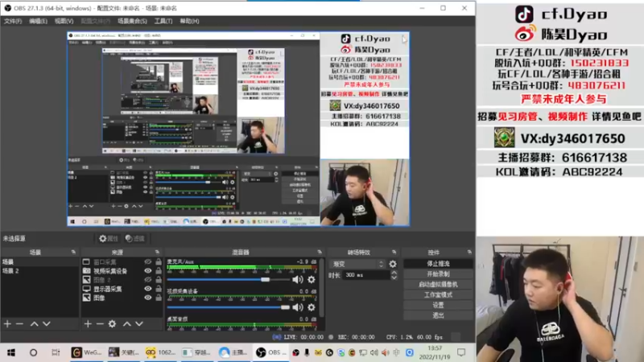Click the 窗口采集 source type icon
Viewport: 644px width, 362px height.
pyautogui.click(x=86, y=262)
